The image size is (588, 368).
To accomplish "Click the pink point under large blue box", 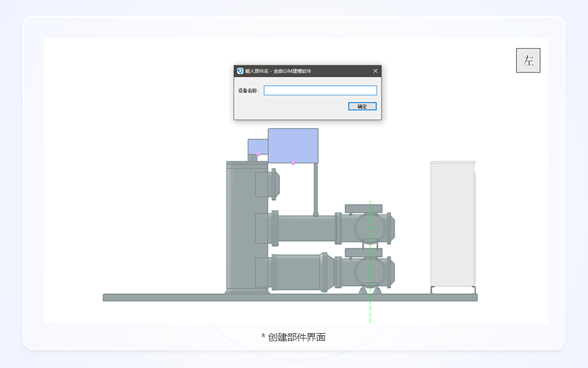I will click(x=293, y=163).
